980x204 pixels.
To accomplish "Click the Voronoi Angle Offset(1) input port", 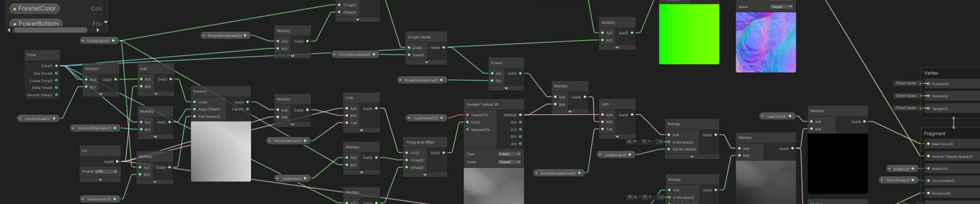I will tap(194, 109).
